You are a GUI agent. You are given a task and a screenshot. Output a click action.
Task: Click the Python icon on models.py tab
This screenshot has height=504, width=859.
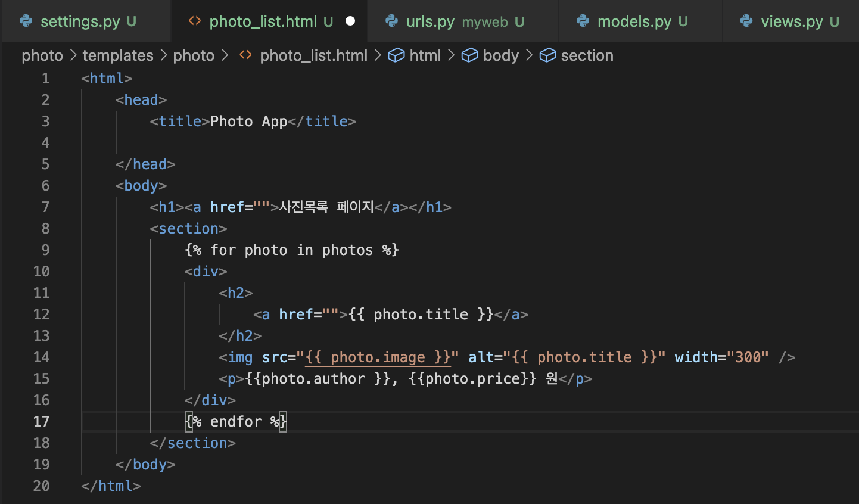pyautogui.click(x=583, y=21)
